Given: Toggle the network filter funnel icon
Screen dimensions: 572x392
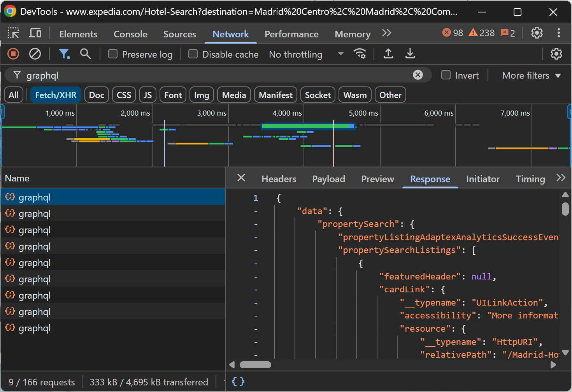Looking at the screenshot, I should tap(64, 54).
